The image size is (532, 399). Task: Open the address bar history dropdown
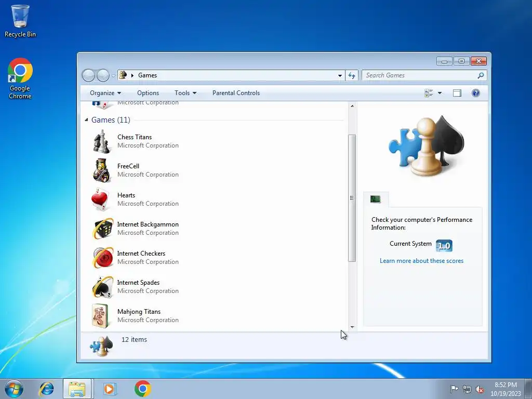pyautogui.click(x=340, y=76)
